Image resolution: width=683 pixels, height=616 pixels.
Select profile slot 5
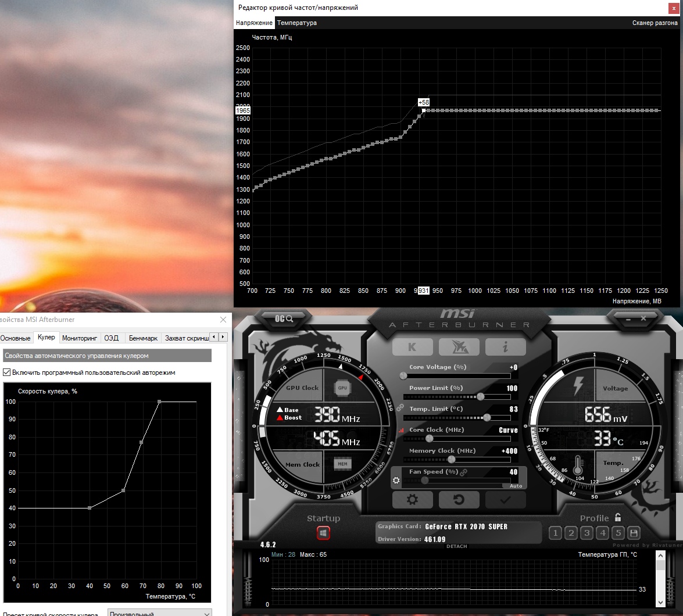click(618, 533)
